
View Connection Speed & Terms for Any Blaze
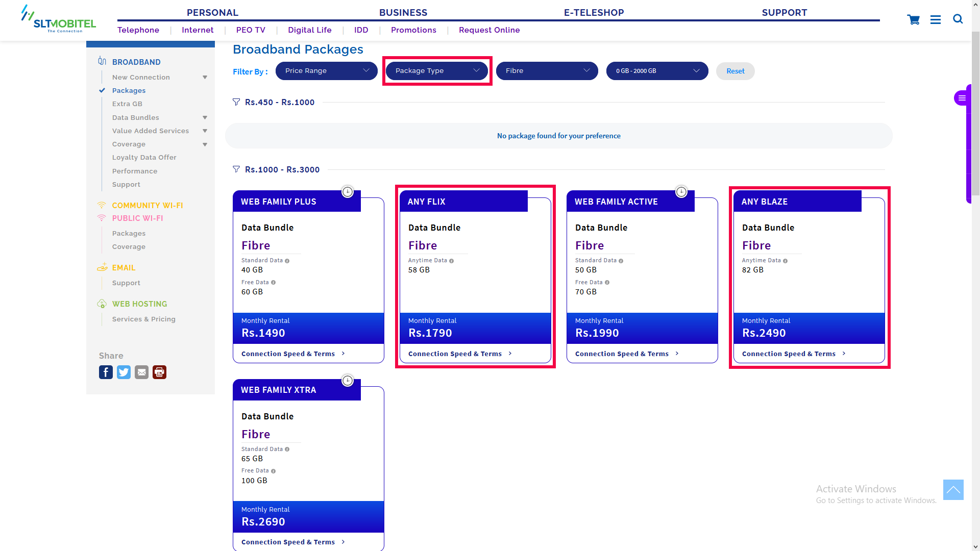794,354
